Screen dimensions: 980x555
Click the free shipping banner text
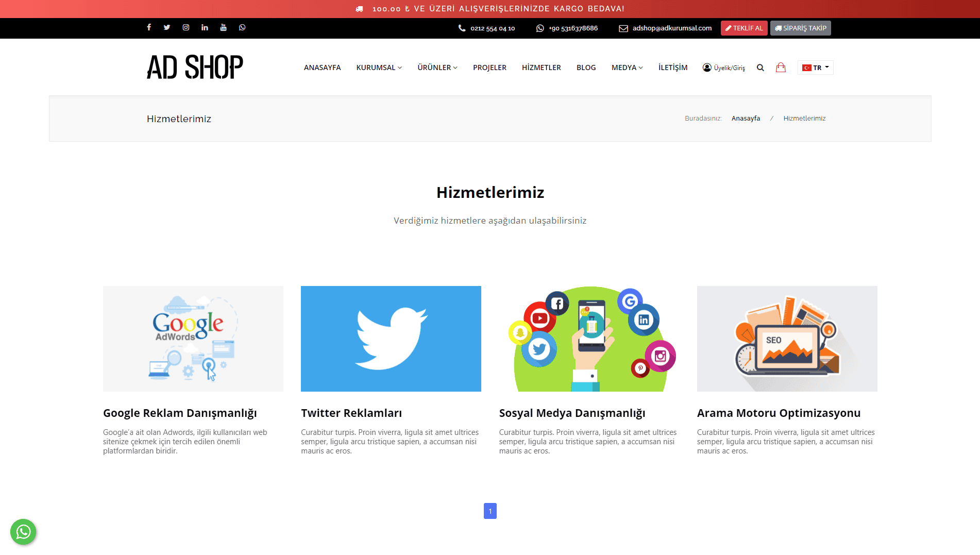(x=498, y=9)
